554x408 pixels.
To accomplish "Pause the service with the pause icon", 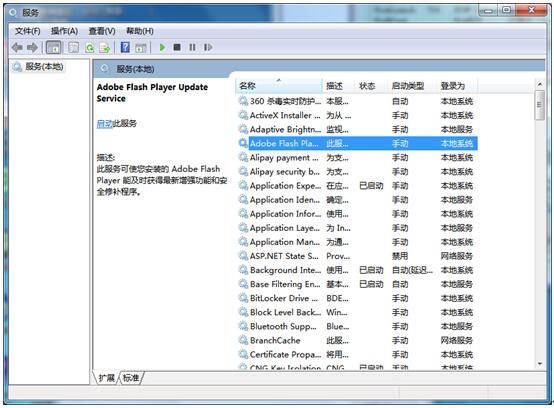I will click(x=192, y=47).
